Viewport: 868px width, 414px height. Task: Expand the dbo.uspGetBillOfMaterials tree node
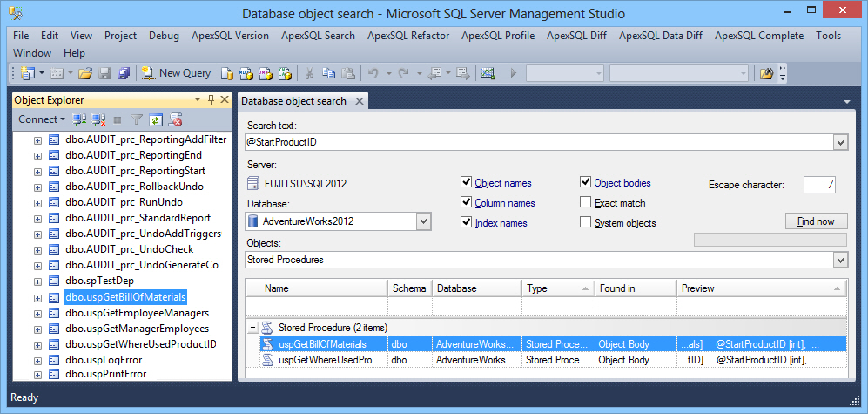pos(37,297)
